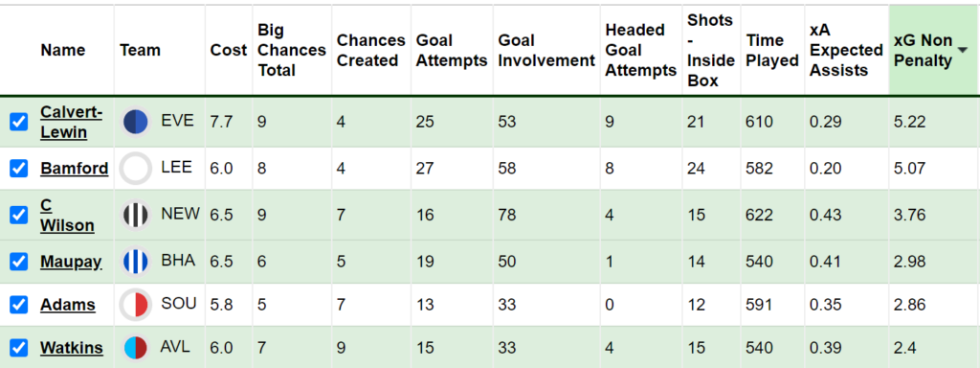Click Southampton's red and white badge

[x=136, y=305]
